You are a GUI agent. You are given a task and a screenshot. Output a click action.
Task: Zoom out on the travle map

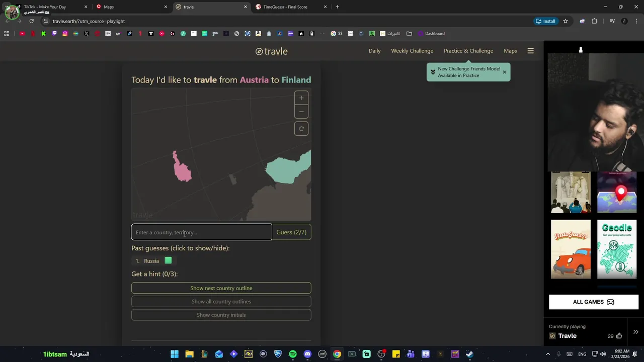point(301,111)
